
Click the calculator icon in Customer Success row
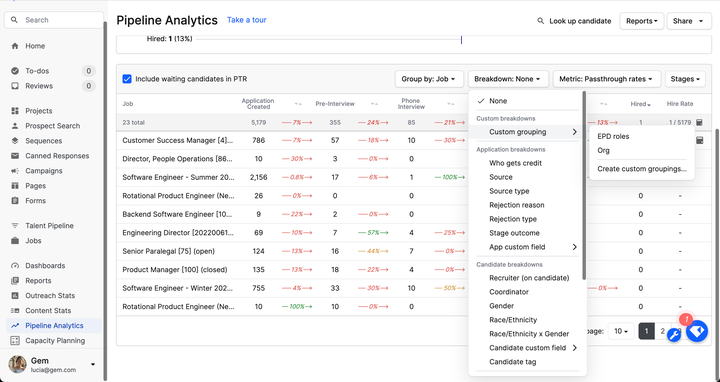(699, 140)
